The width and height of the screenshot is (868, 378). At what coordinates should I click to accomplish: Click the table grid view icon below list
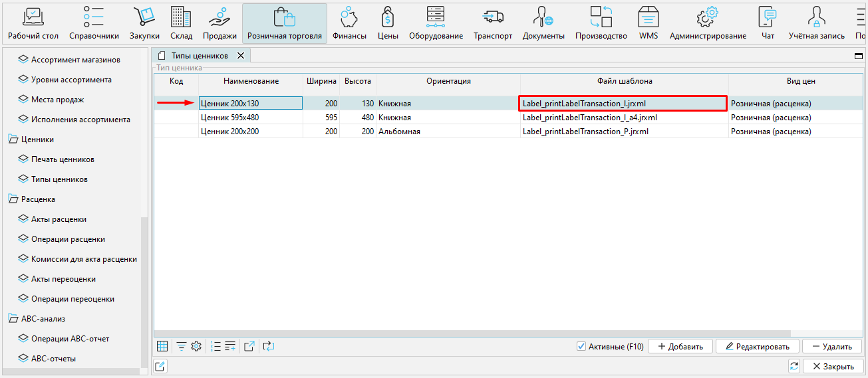click(x=162, y=346)
